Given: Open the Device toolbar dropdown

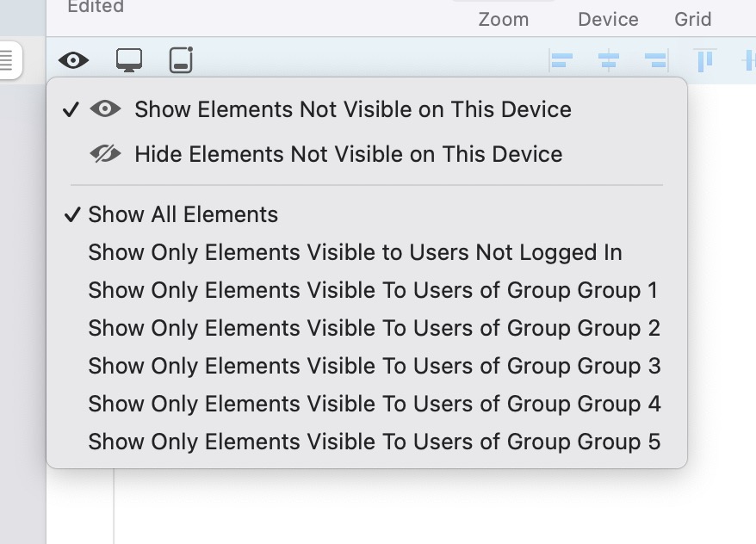Looking at the screenshot, I should tap(608, 19).
